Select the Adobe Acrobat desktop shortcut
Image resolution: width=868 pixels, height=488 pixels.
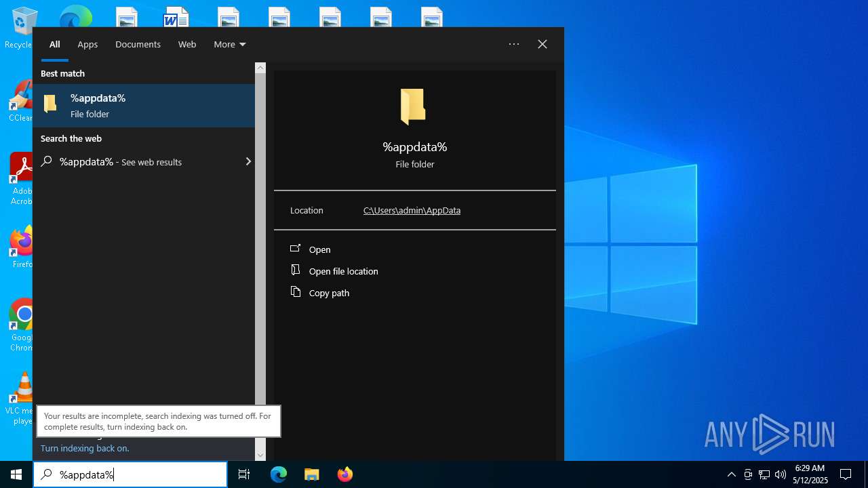coord(22,179)
